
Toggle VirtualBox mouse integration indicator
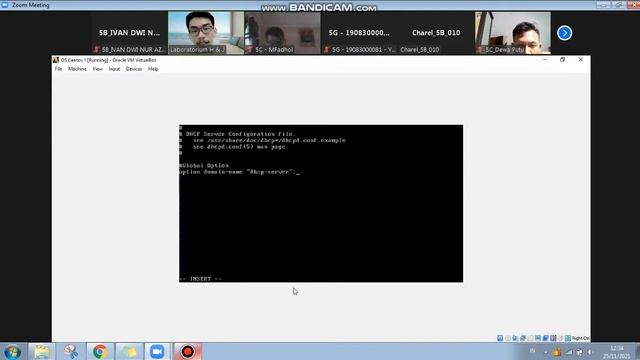561,338
